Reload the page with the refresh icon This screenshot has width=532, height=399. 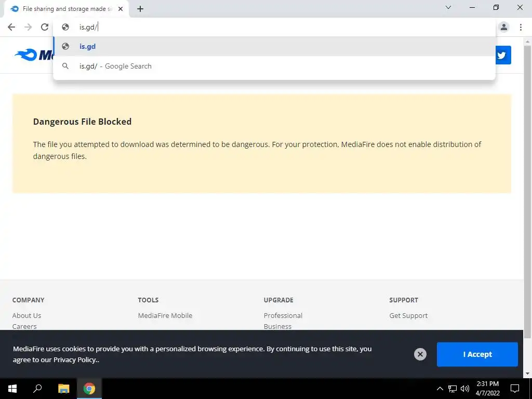(x=45, y=27)
